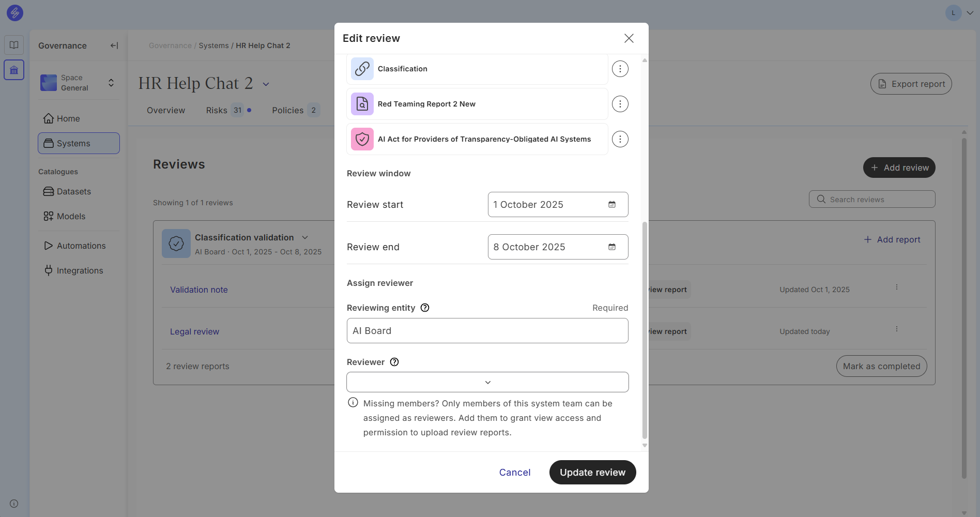The image size is (980, 517).
Task: Open calendar picker for Review start
Action: click(x=611, y=205)
